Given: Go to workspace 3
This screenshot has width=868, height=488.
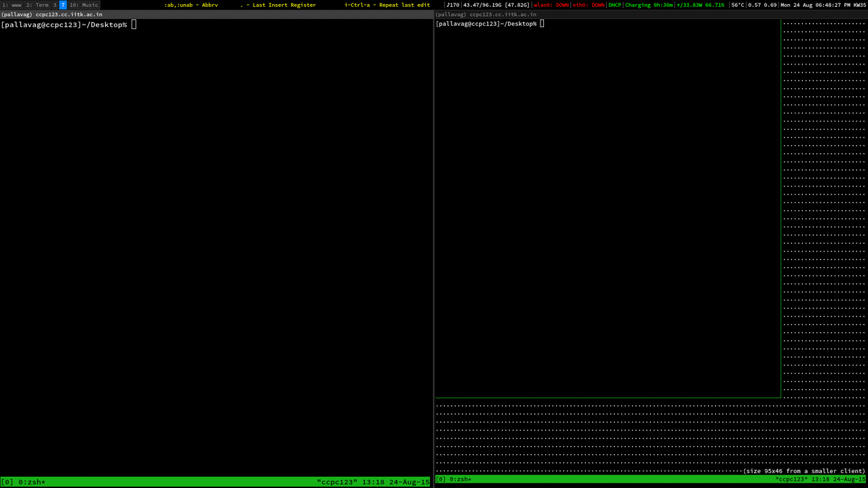Looking at the screenshot, I should pos(55,5).
